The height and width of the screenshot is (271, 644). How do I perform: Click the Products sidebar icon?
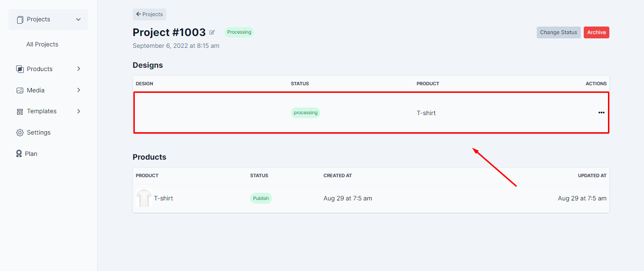(x=20, y=69)
